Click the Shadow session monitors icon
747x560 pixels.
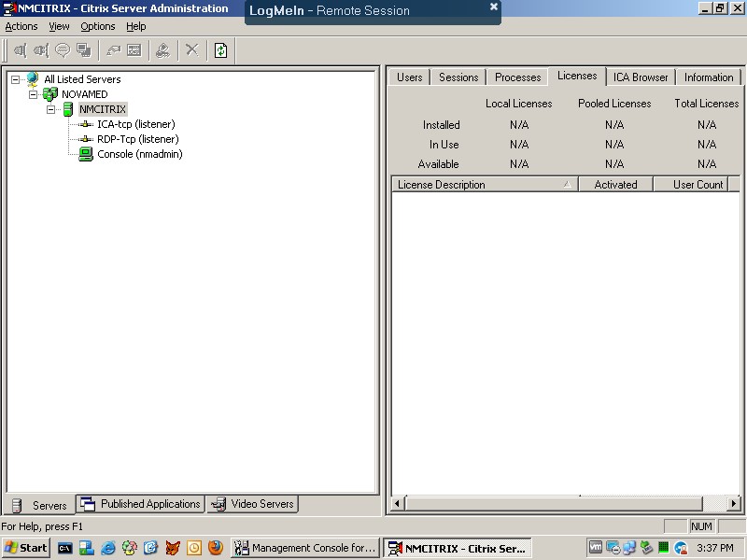pos(84,50)
